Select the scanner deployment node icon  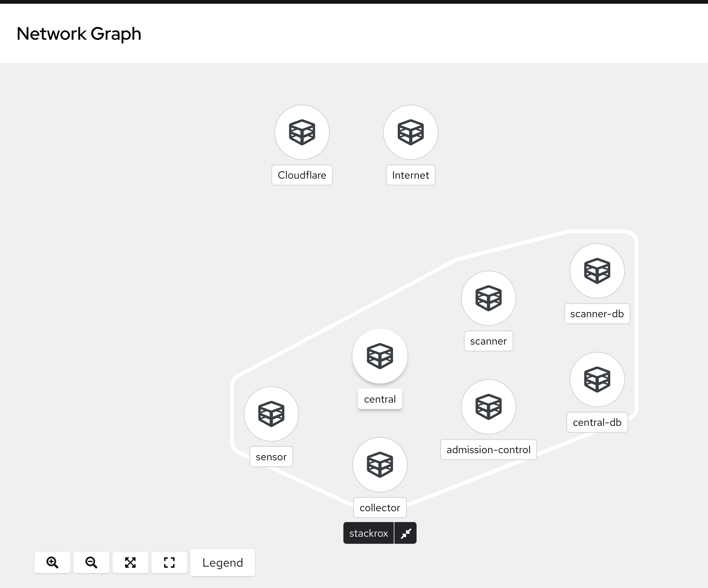point(488,298)
